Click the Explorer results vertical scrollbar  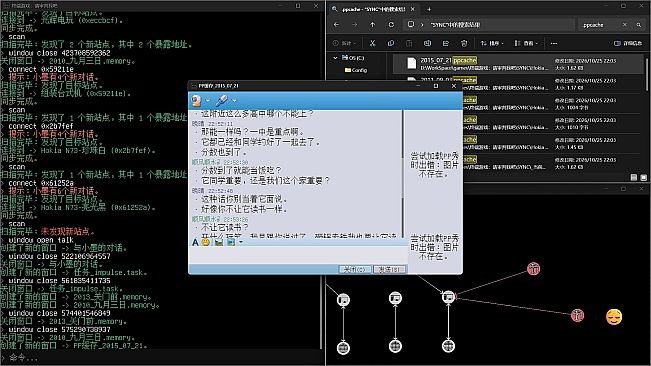pos(646,74)
